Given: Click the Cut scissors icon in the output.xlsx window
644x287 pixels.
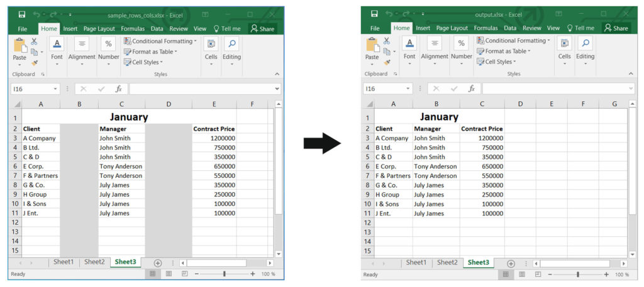Looking at the screenshot, I should 387,41.
